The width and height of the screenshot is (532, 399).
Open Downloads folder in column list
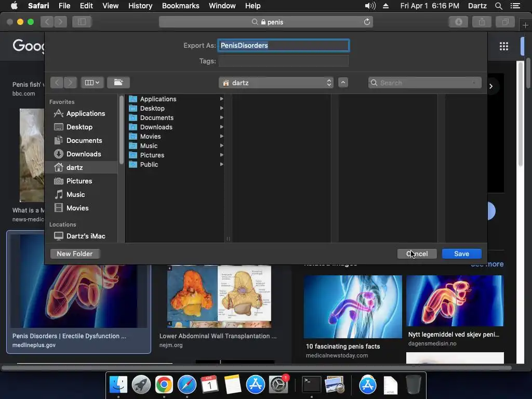tap(176, 127)
